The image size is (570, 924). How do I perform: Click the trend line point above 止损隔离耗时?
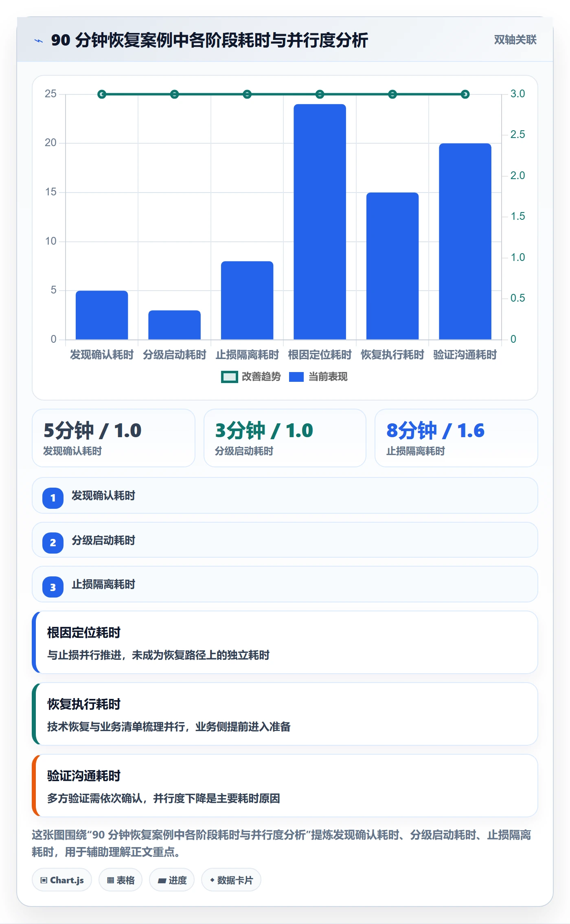(x=247, y=94)
